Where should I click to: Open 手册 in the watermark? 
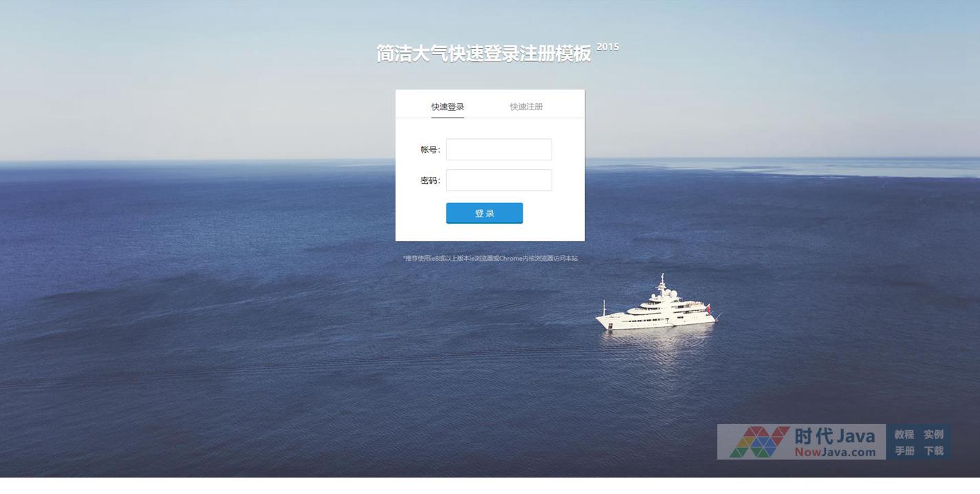pyautogui.click(x=904, y=451)
